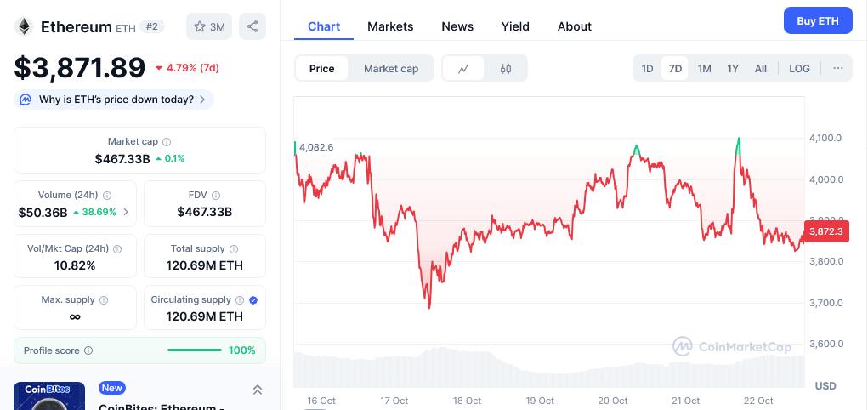
Task: Select the 1Y time range
Action: point(733,69)
